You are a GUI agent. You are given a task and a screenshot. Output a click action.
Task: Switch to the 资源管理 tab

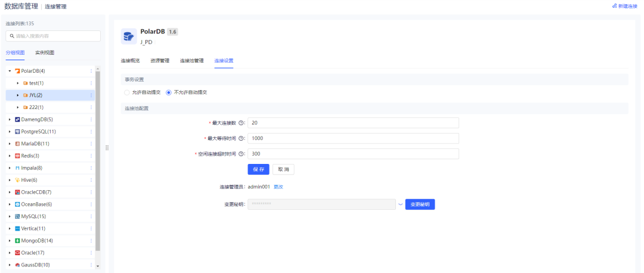coord(160,61)
